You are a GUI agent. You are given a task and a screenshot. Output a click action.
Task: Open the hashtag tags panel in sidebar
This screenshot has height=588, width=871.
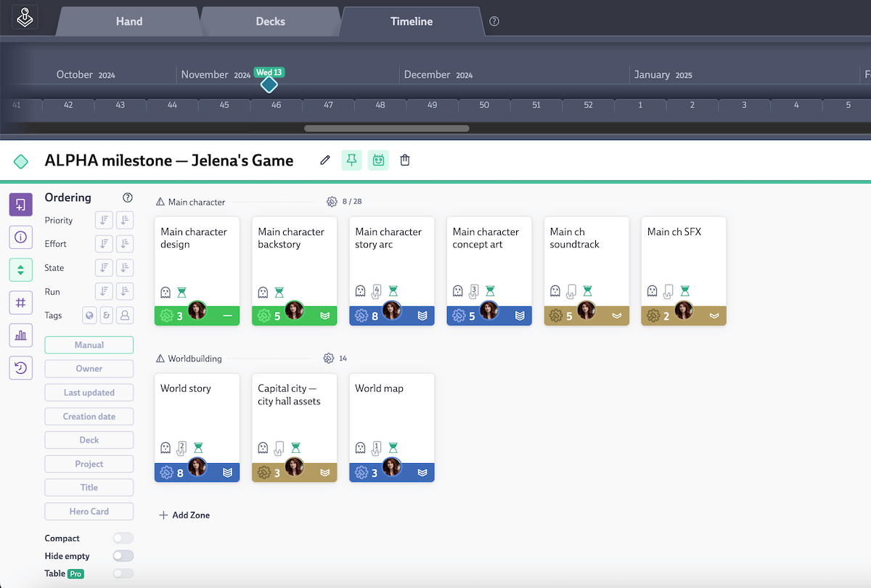pos(21,302)
